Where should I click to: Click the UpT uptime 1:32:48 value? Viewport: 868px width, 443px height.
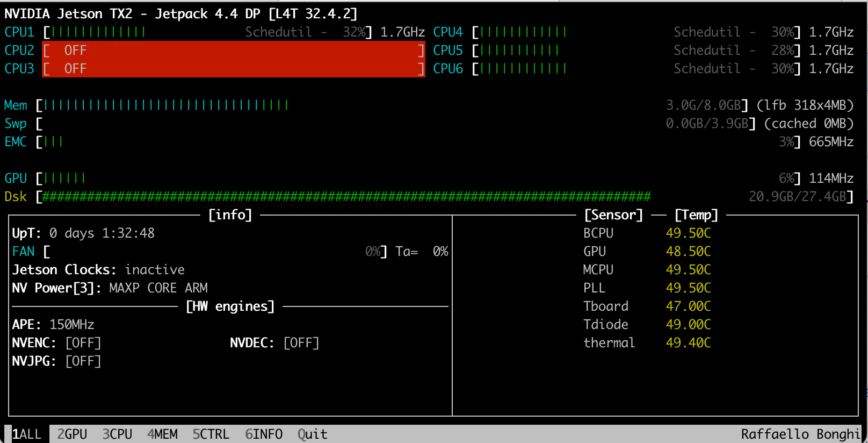click(128, 233)
